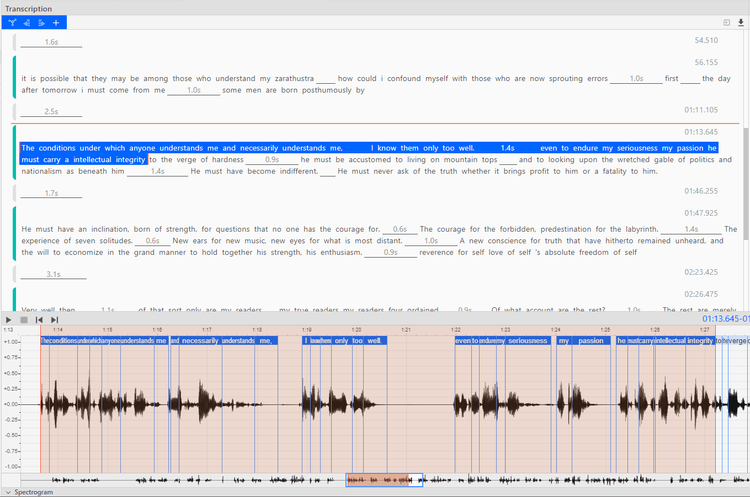
Task: Click the word 'enthusiasm' in the transcript
Action: tap(340, 252)
